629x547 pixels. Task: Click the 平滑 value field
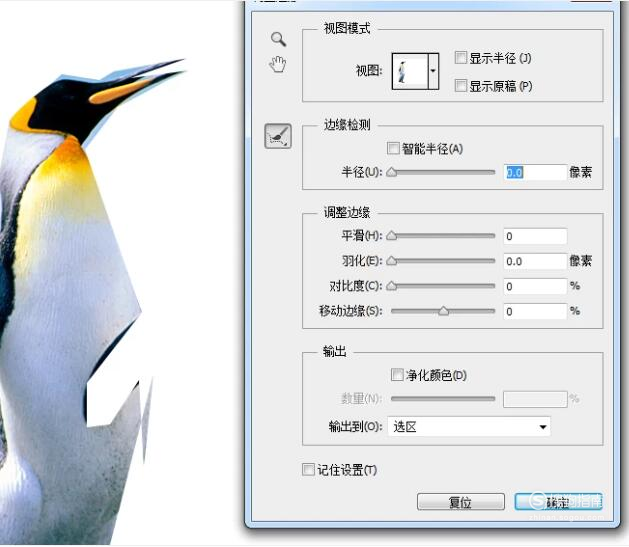pyautogui.click(x=535, y=236)
